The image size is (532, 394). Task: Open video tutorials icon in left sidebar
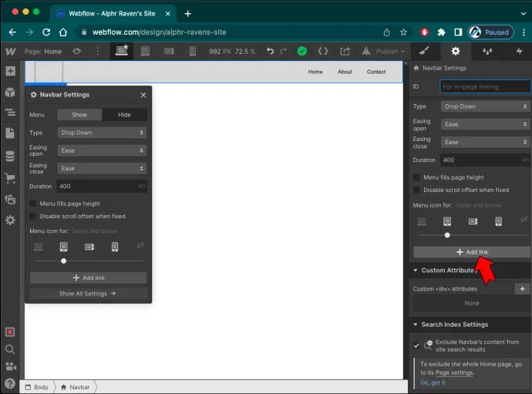(10, 366)
